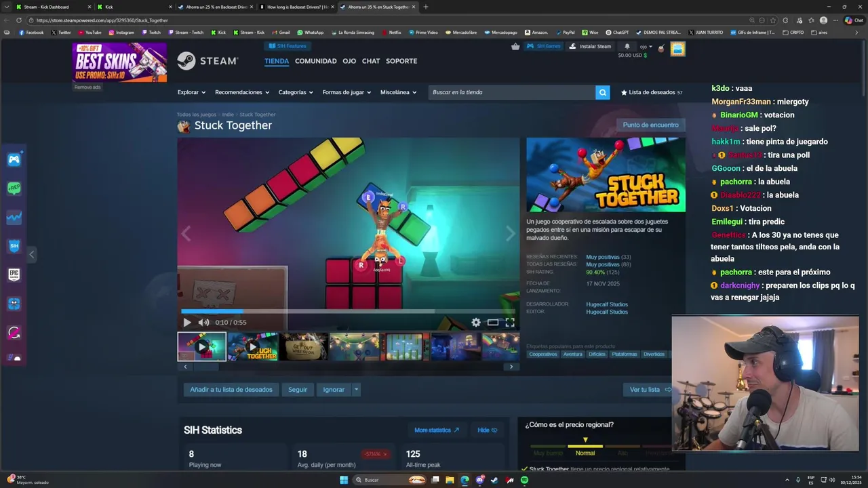Image resolution: width=868 pixels, height=488 pixels.
Task: Play the Stuck Together trailer
Action: coord(187,323)
